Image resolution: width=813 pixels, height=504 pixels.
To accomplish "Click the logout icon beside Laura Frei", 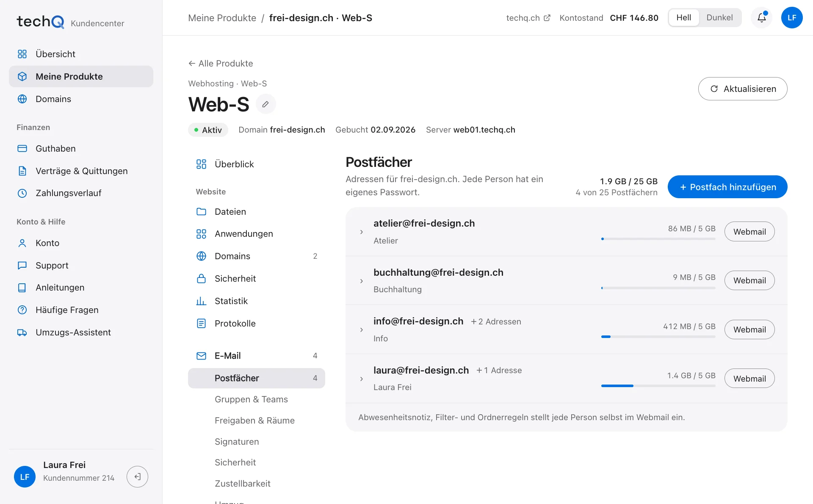I will click(x=137, y=477).
